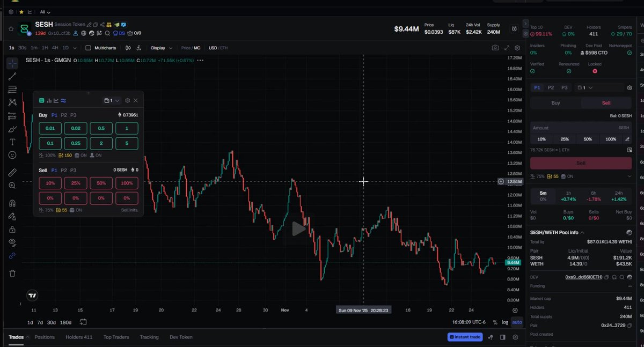Open the Fibonacci retracement lines tool
The image size is (644, 347).
12,89
